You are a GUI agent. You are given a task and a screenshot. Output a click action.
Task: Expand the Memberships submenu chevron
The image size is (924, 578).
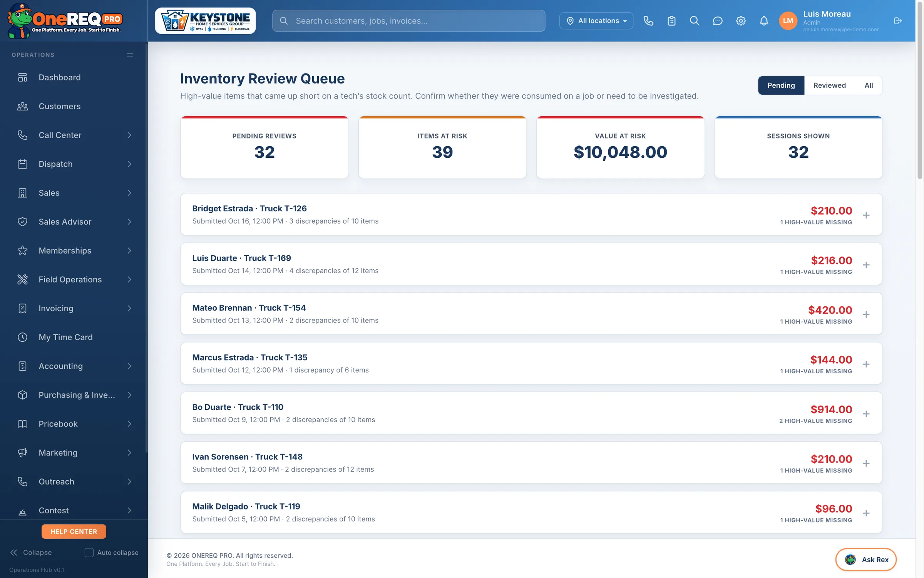pos(129,251)
